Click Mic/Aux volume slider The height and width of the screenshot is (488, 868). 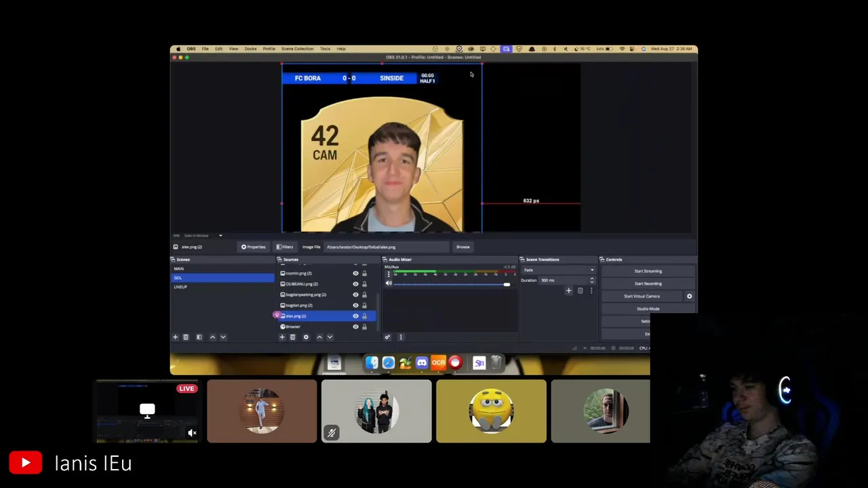(452, 284)
